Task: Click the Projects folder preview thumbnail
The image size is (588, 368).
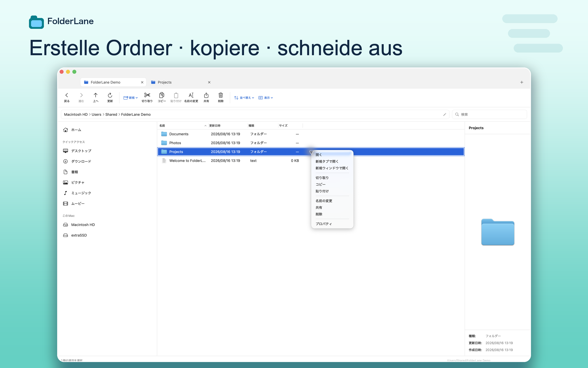Action: pyautogui.click(x=498, y=232)
